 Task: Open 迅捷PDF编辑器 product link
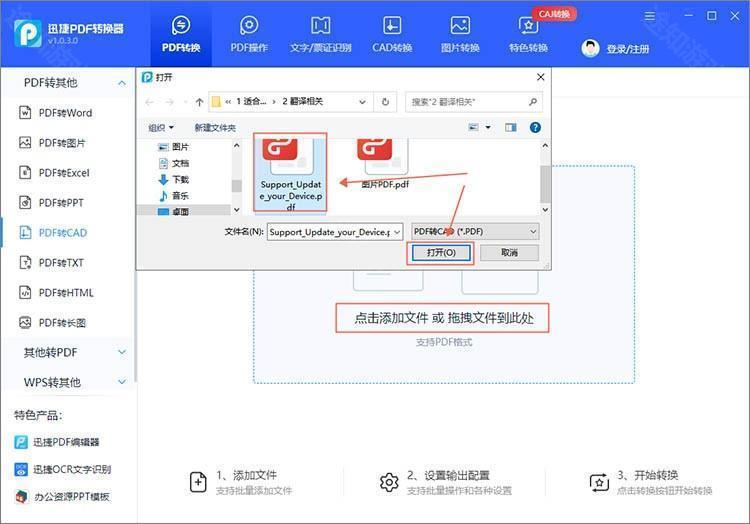pos(67,442)
